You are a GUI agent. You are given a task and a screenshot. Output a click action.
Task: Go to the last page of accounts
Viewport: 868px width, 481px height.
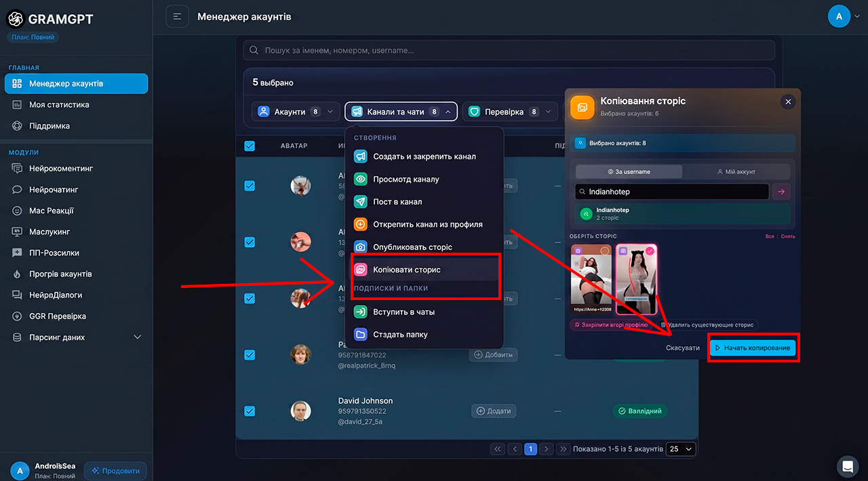[563, 448]
